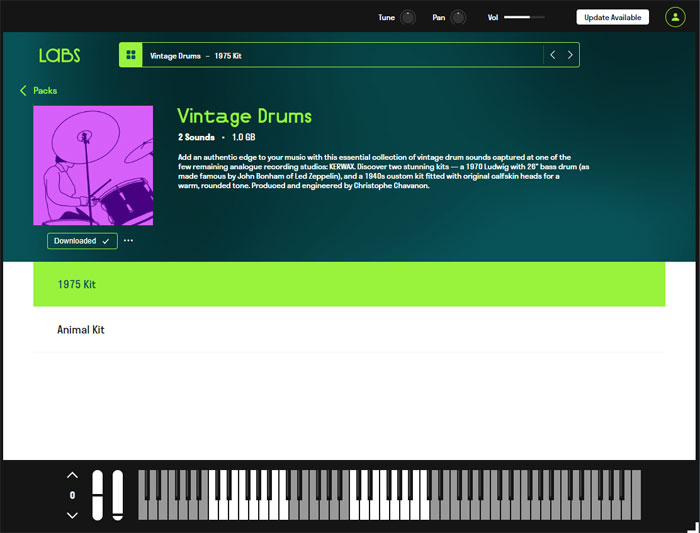Click the LABS logo
This screenshot has height=533, width=700.
click(59, 55)
